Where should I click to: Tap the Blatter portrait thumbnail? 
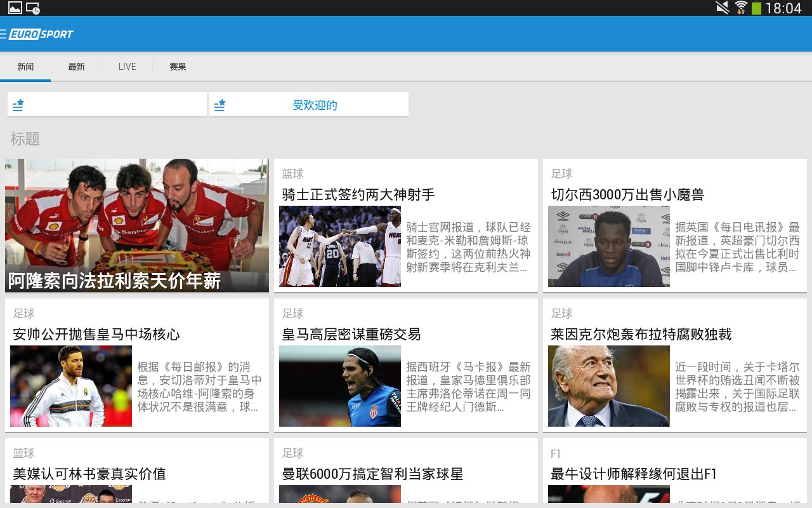coord(609,386)
